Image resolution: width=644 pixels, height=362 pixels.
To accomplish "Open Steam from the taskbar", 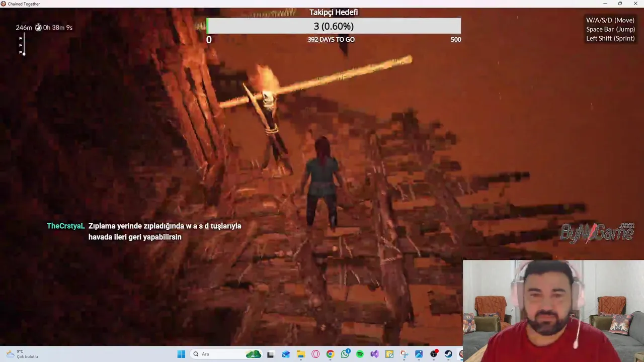I will tap(448, 354).
